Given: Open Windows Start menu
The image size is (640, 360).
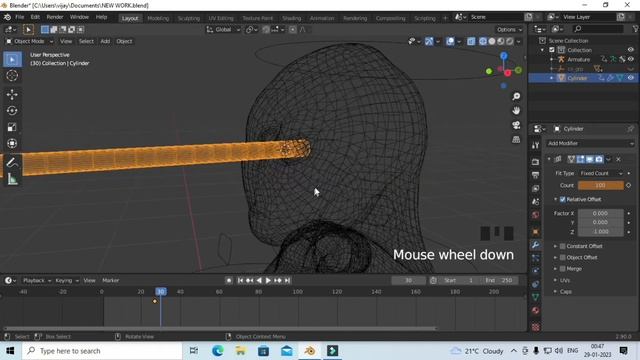Looking at the screenshot, I should point(10,351).
